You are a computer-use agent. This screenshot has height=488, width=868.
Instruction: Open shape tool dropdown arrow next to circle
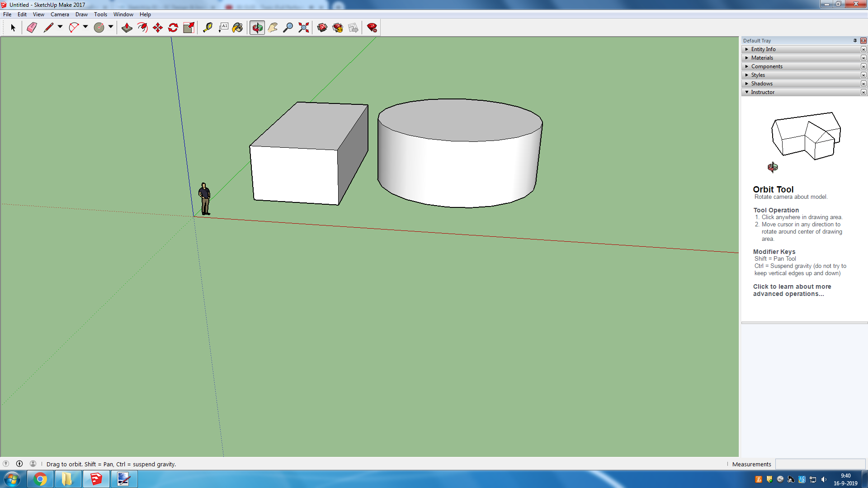[111, 27]
